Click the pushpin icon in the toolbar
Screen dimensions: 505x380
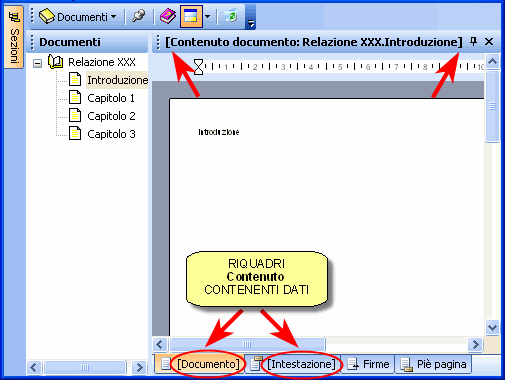(138, 16)
